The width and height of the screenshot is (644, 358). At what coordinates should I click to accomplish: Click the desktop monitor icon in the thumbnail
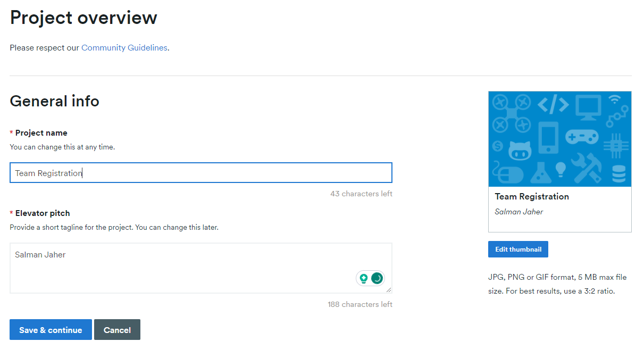click(x=588, y=106)
